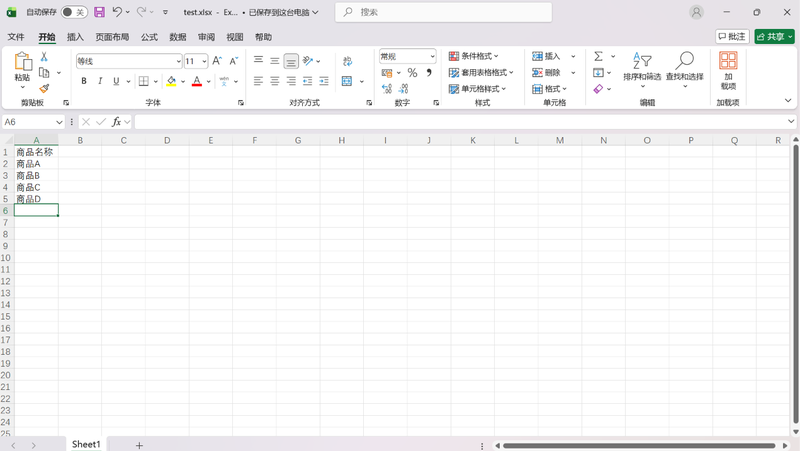The image size is (800, 451).
Task: Click the green 共享 Share button
Action: [x=774, y=36]
